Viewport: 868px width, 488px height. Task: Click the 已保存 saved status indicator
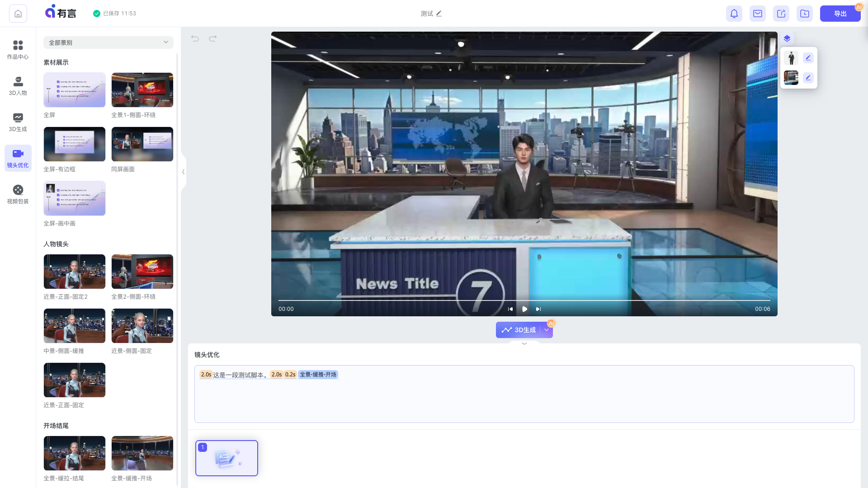click(114, 14)
